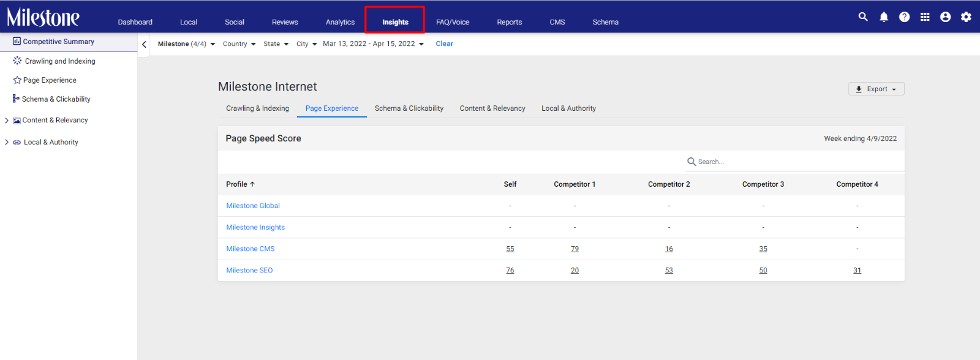Open Milestone SEO profile link

tap(249, 270)
